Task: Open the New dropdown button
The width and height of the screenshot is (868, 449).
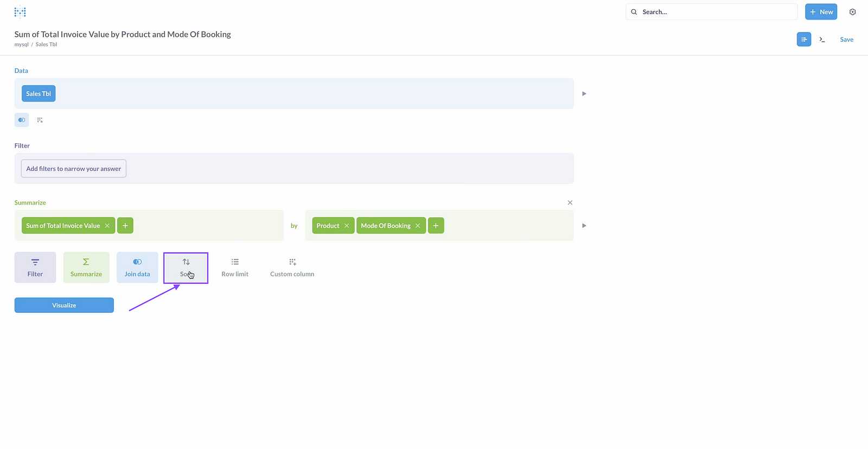Action: [x=821, y=12]
